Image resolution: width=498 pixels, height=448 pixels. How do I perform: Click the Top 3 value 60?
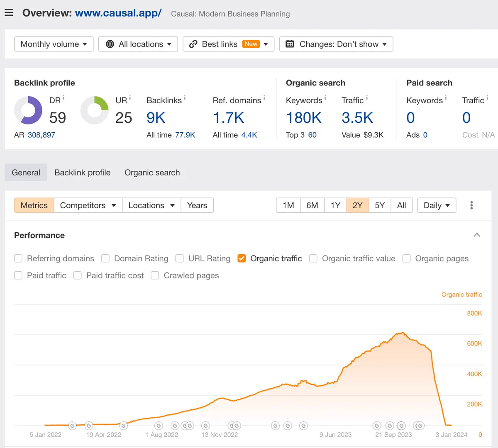point(312,135)
